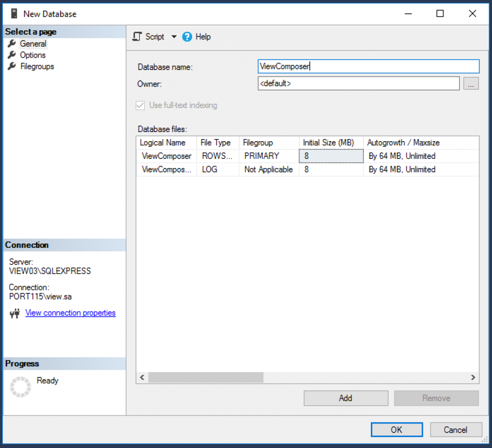
Task: Cancel the New Database dialog
Action: [x=455, y=430]
